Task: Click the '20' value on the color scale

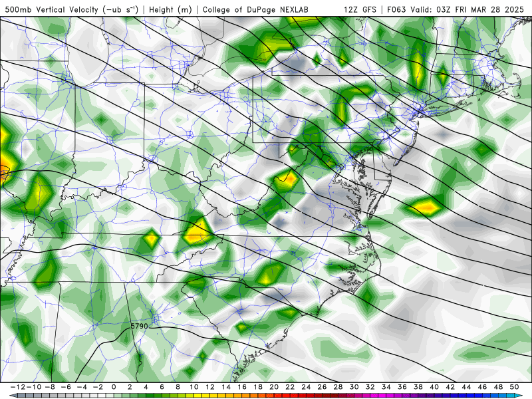Action: [274, 387]
